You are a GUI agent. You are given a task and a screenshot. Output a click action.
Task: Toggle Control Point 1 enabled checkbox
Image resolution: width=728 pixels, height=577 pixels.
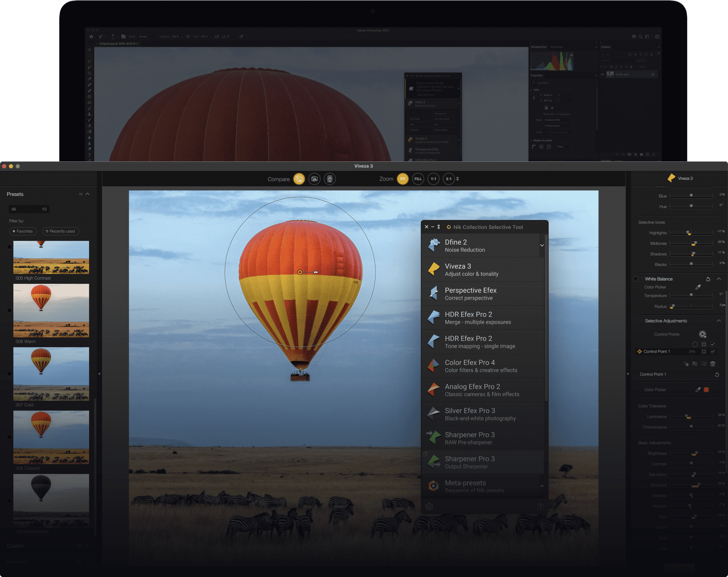point(713,351)
